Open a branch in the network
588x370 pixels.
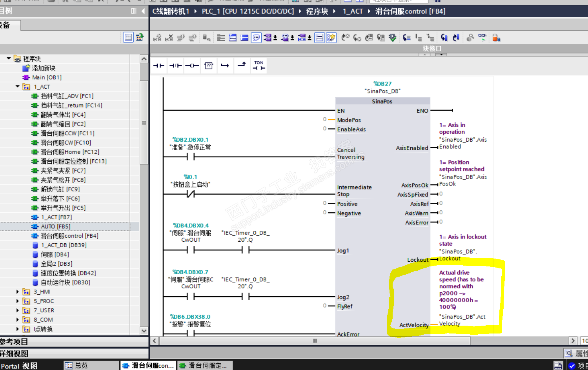(225, 66)
